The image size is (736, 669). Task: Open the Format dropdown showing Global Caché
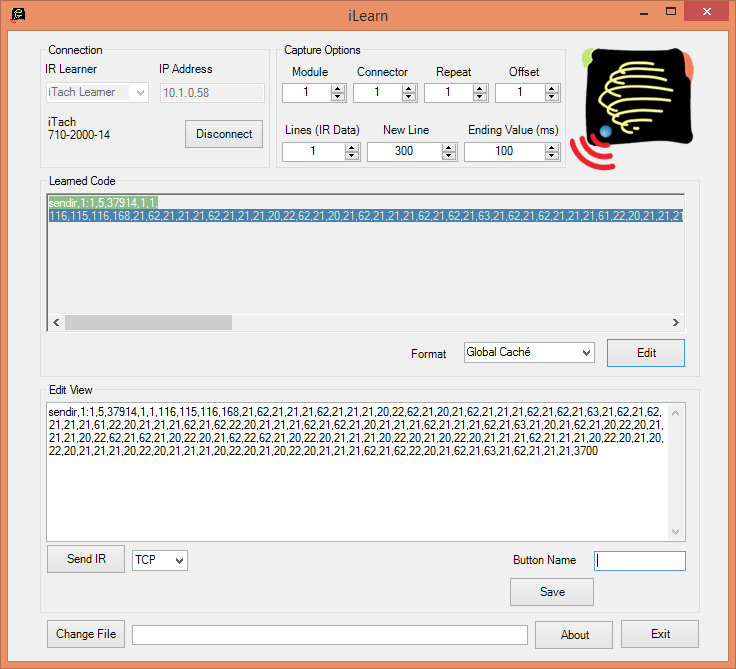529,353
